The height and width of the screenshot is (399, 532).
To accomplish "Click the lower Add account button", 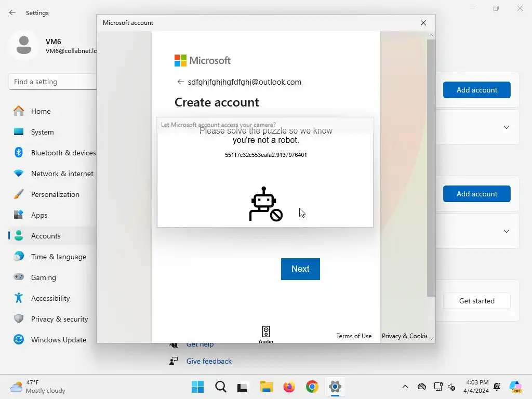I will pyautogui.click(x=476, y=194).
